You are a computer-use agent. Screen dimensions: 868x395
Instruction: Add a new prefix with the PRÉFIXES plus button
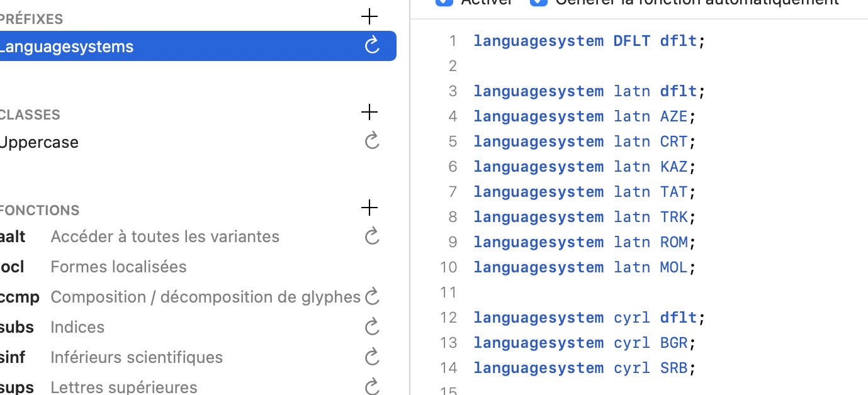coord(369,17)
